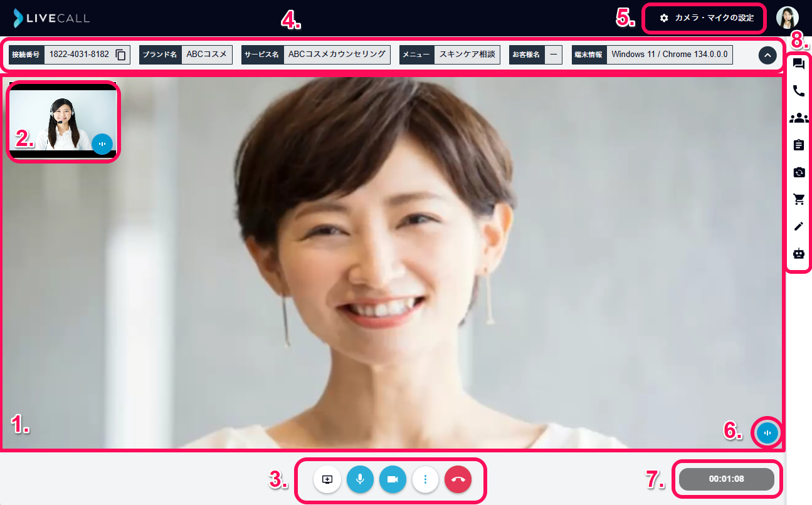Screen dimensions: 812x505
Task: Start screen sharing from call controls
Action: tap(327, 479)
